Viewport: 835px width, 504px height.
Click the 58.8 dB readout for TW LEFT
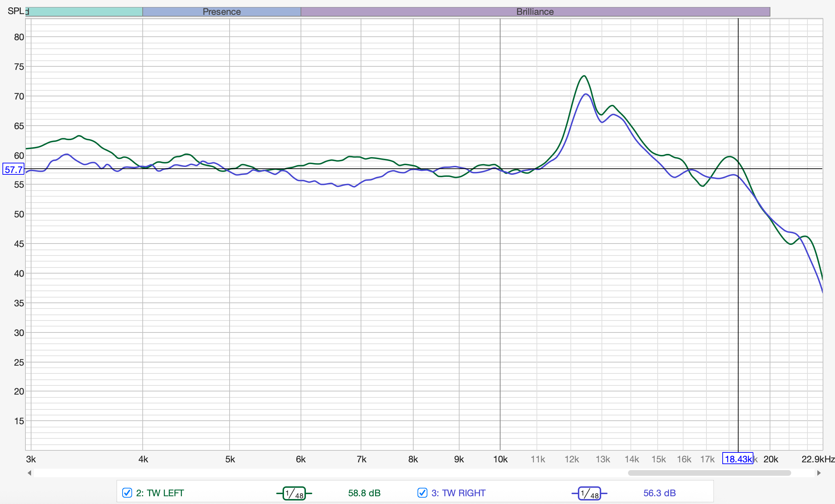(x=364, y=493)
